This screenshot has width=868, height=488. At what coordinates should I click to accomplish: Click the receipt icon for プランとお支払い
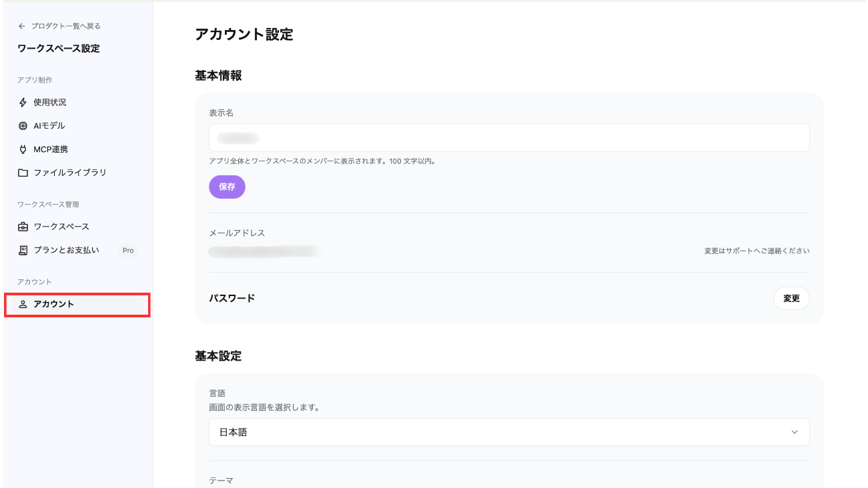click(23, 250)
